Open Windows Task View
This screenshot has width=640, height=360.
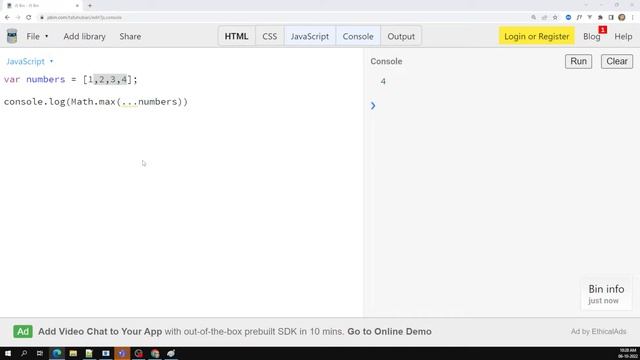click(40, 353)
